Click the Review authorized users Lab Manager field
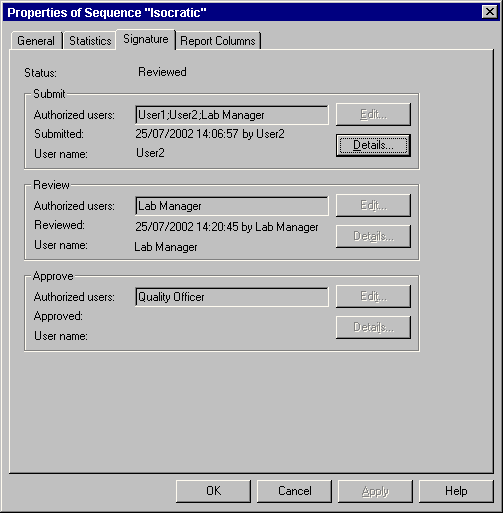The image size is (503, 513). (x=232, y=206)
